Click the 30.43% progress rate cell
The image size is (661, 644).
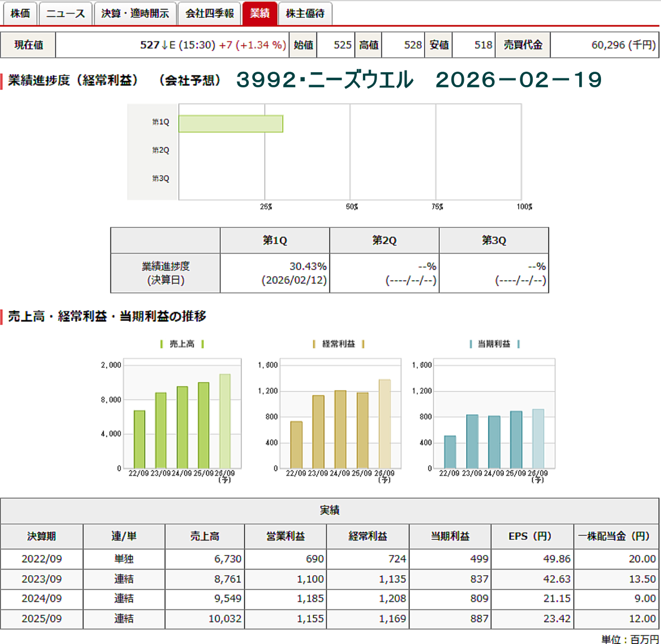(274, 273)
